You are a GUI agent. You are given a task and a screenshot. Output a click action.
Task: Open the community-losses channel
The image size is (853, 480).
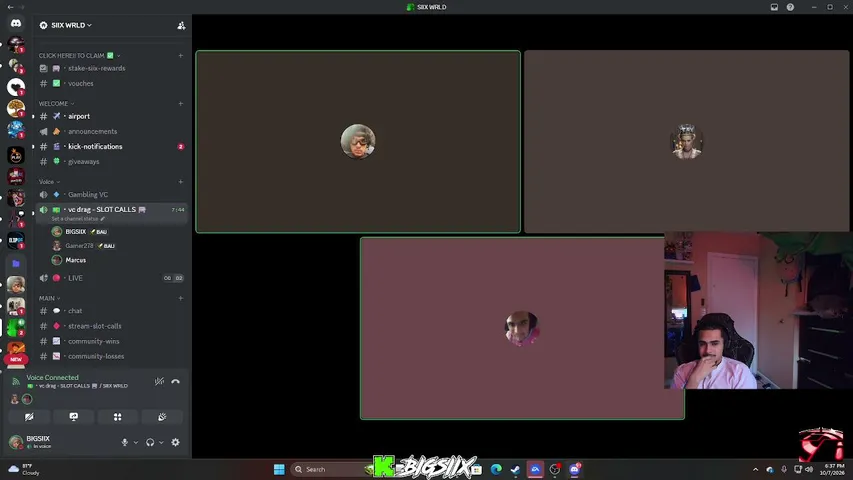coord(112,356)
